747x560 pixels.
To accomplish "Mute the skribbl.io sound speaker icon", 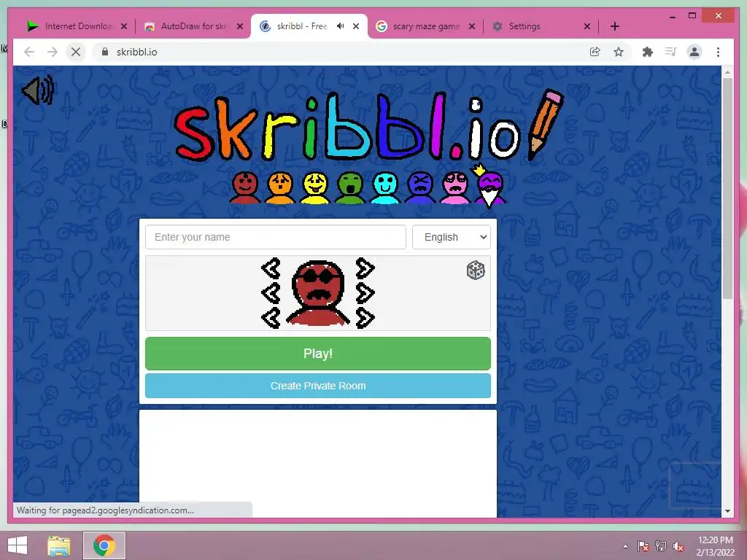I will tap(38, 90).
